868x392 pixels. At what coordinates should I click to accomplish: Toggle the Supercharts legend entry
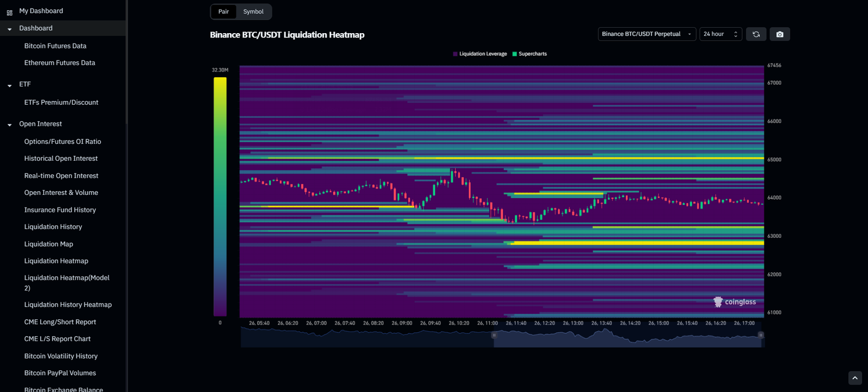[x=529, y=54]
